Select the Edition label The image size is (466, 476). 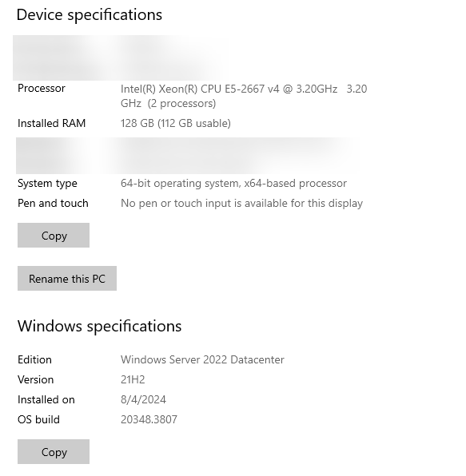click(x=34, y=359)
